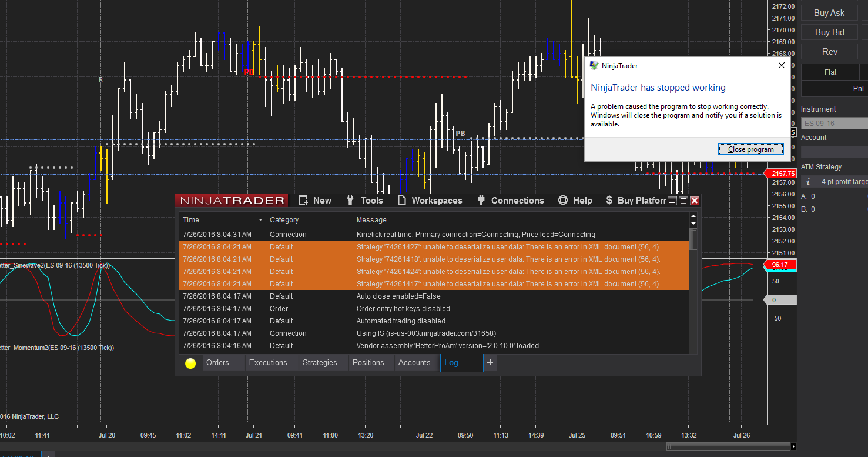Click the NinjaTrader has stopped working heading

pyautogui.click(x=658, y=88)
